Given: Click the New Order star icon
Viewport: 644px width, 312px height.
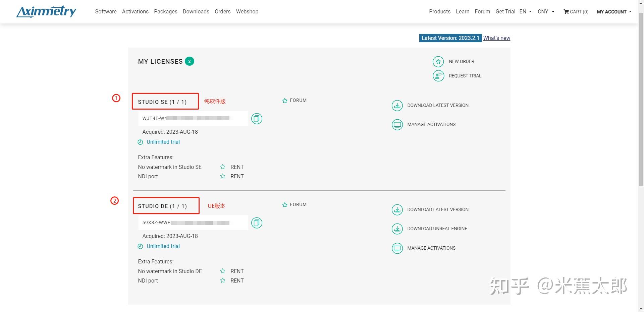Looking at the screenshot, I should click(x=438, y=62).
